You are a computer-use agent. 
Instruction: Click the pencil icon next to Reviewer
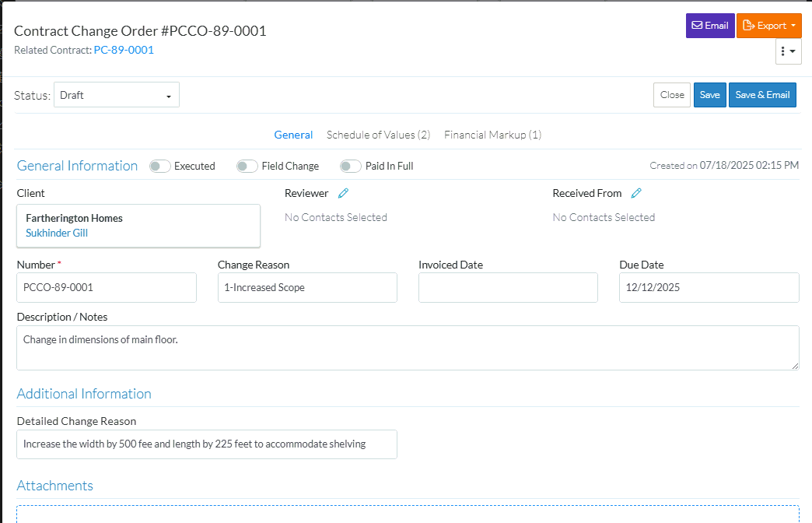pyautogui.click(x=343, y=193)
